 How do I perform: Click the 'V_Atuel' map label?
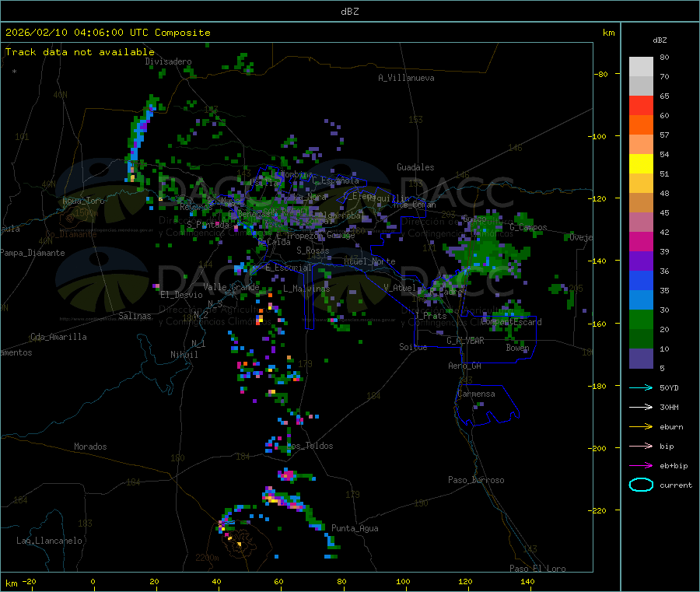tap(400, 288)
